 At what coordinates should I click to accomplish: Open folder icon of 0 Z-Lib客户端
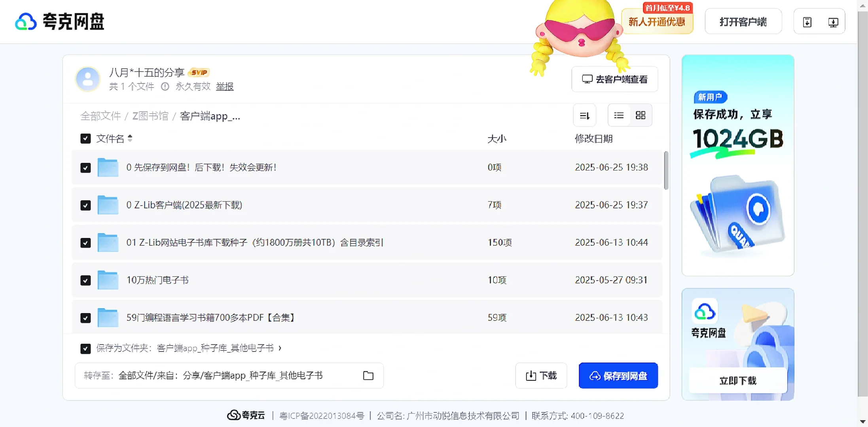108,204
